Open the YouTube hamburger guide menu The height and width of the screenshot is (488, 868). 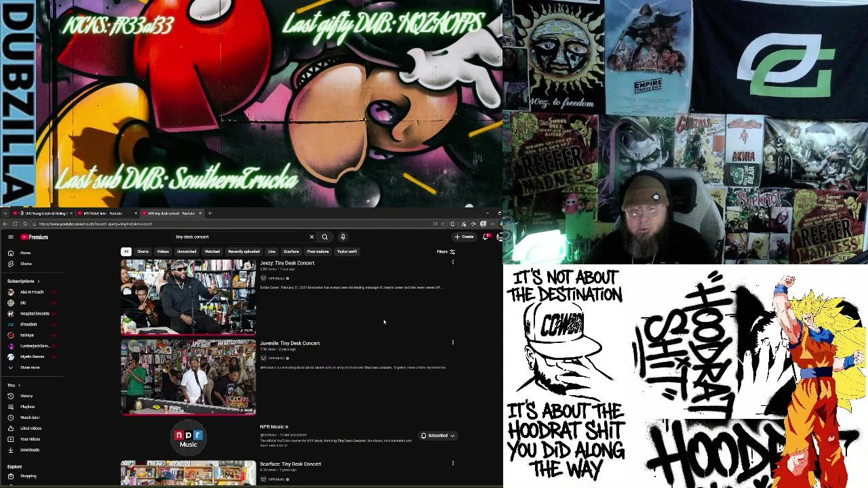pos(10,237)
